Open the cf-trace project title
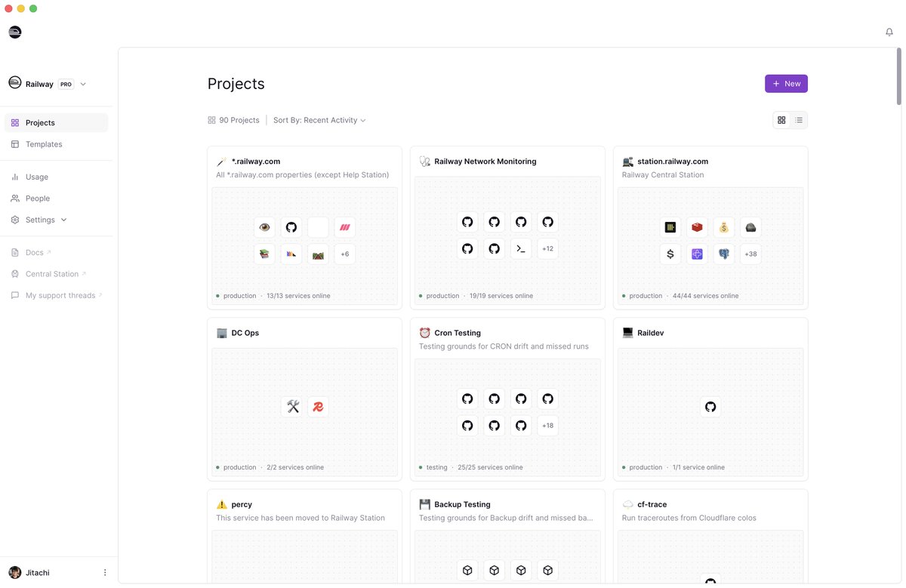Image resolution: width=906 pixels, height=588 pixels. coord(652,504)
